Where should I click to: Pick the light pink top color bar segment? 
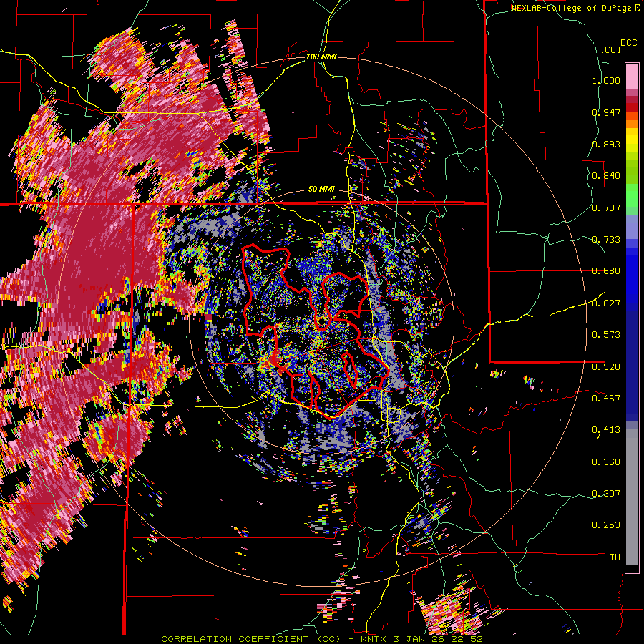tap(632, 76)
